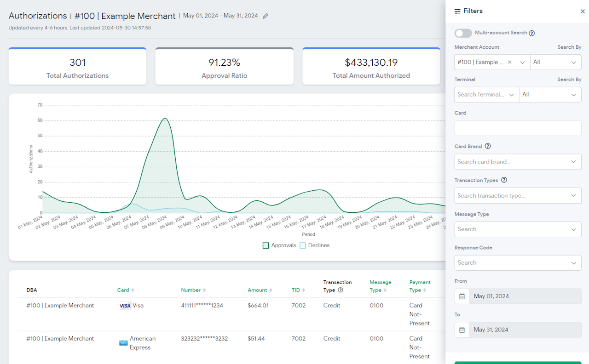Click the pencil icon to edit date range
The width and height of the screenshot is (589, 364).
click(x=266, y=16)
